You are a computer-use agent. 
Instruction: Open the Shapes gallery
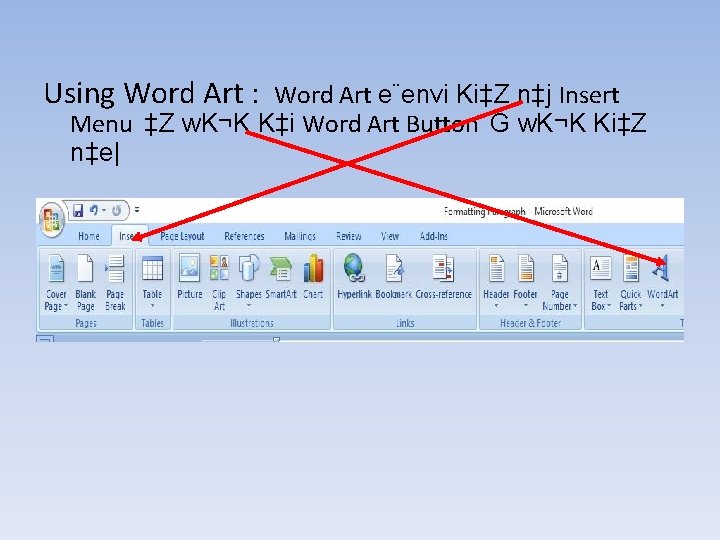click(x=248, y=281)
